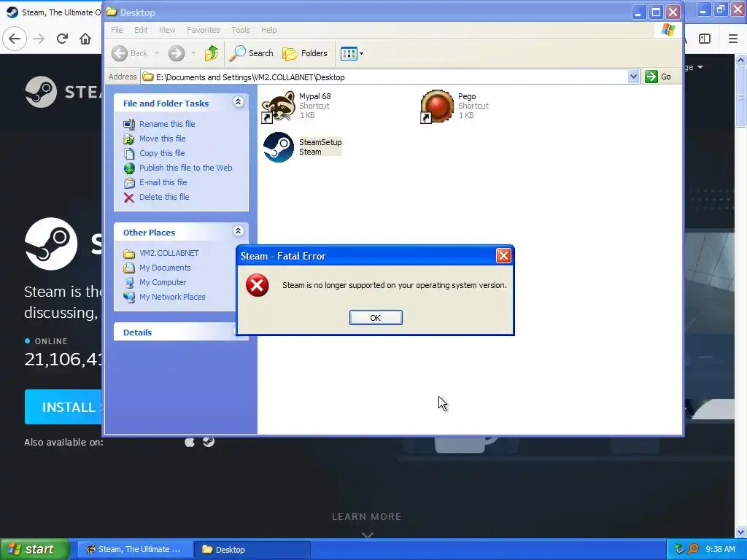
Task: Open the Edit menu in Explorer
Action: [141, 30]
